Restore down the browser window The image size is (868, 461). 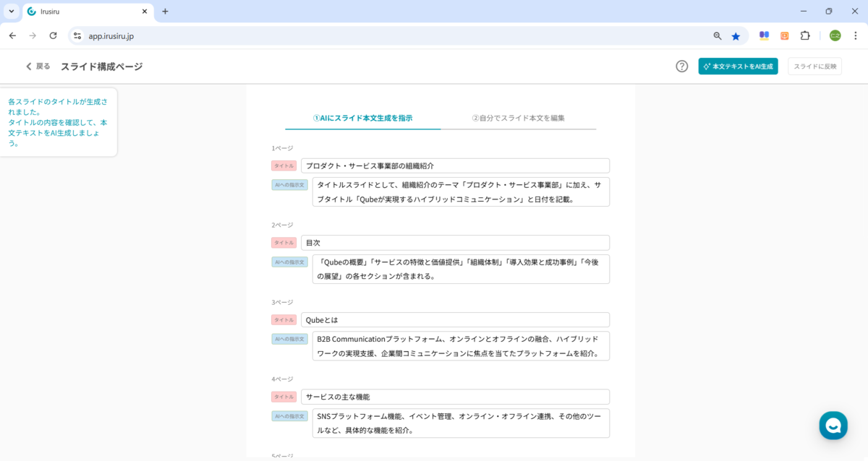[x=829, y=12]
